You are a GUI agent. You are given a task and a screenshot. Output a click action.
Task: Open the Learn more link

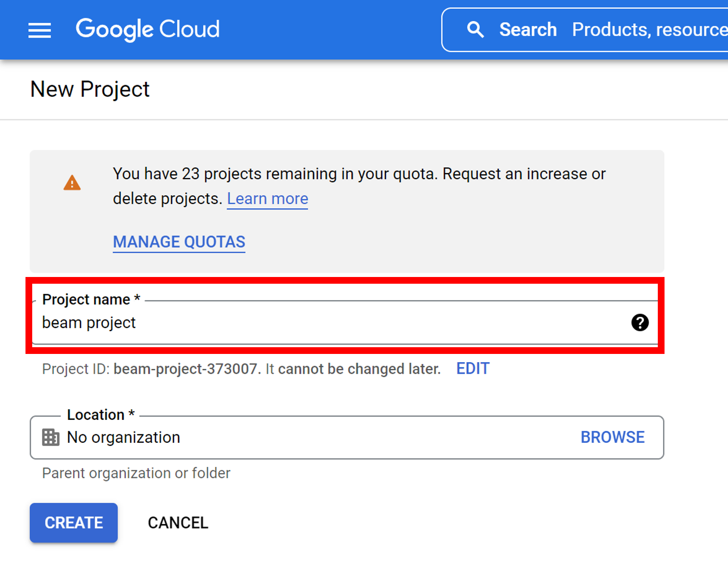tap(267, 198)
